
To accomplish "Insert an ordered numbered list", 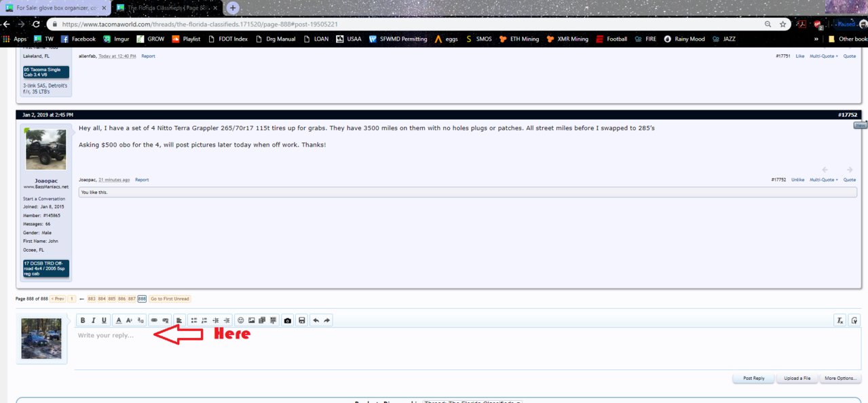I will (x=204, y=320).
